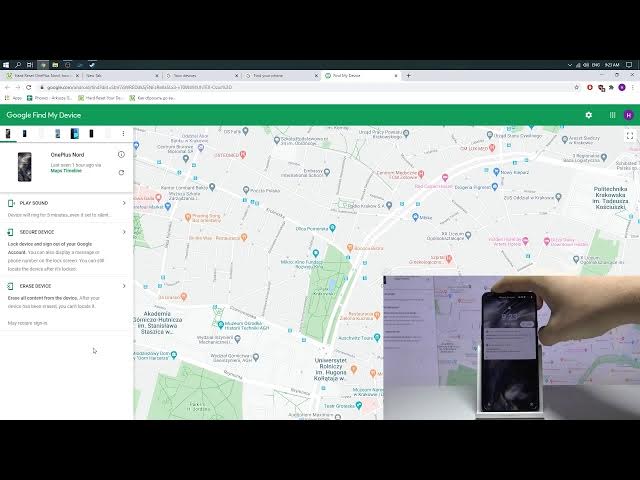Open the Google apps grid
The image size is (640, 480).
[612, 115]
